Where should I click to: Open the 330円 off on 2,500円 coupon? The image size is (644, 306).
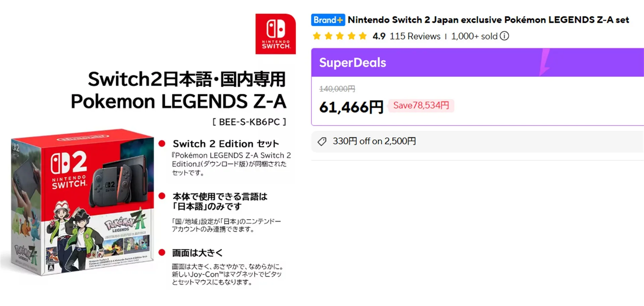coord(374,141)
